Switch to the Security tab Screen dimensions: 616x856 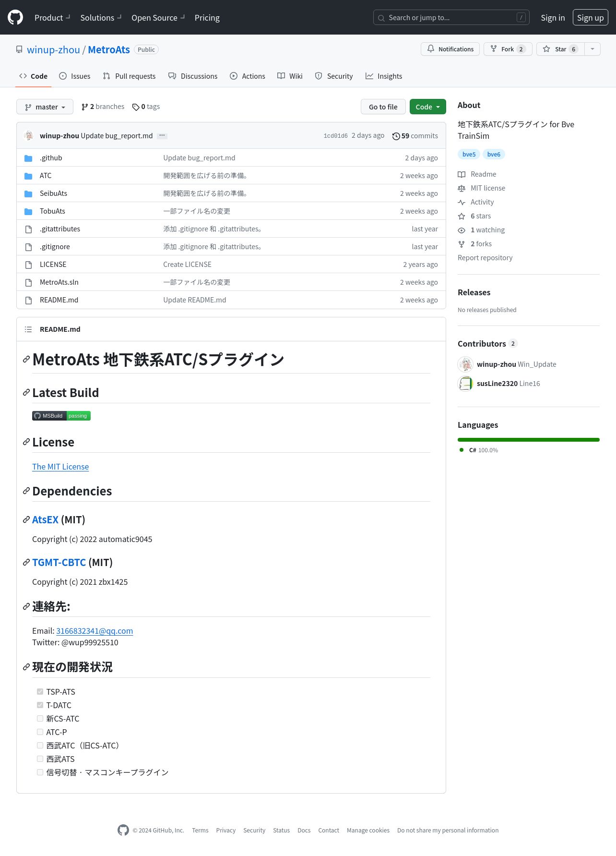tap(334, 76)
